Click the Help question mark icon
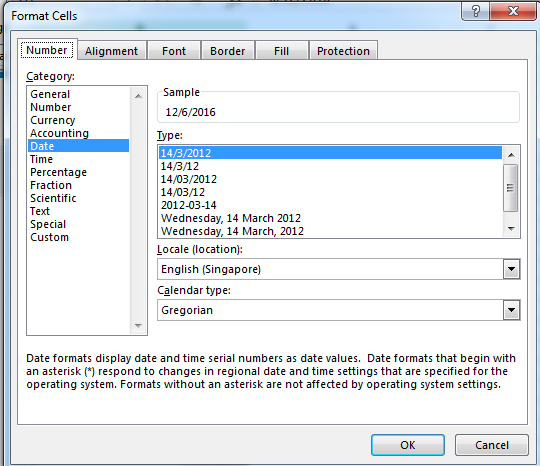This screenshot has width=540, height=466. click(x=476, y=11)
